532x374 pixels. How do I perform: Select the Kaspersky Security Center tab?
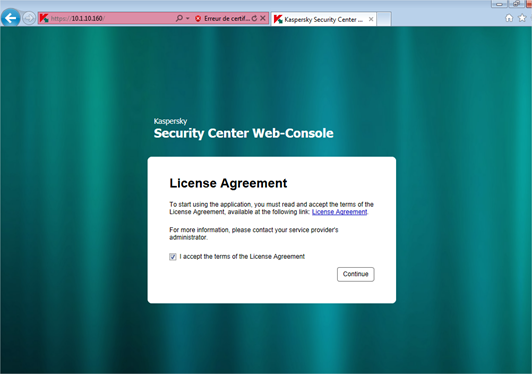pos(323,19)
